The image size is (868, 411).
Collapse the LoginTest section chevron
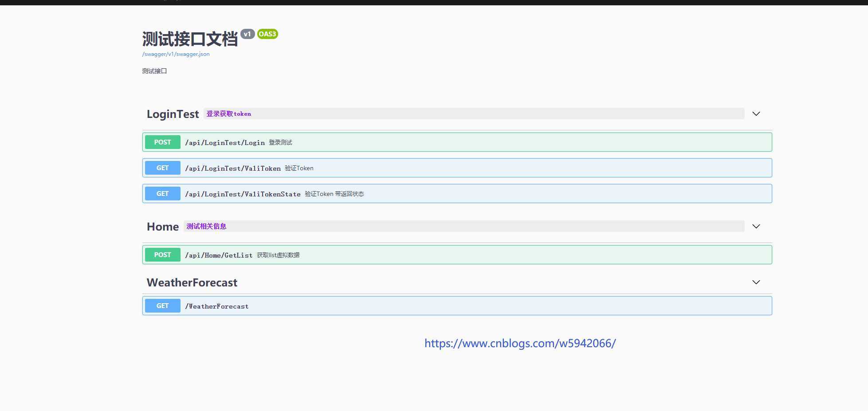[x=756, y=114]
